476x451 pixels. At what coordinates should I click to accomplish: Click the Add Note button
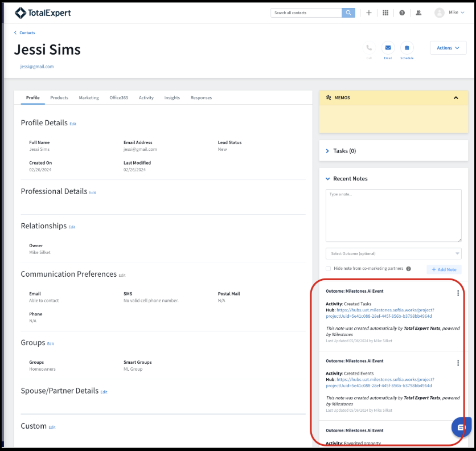tap(444, 269)
